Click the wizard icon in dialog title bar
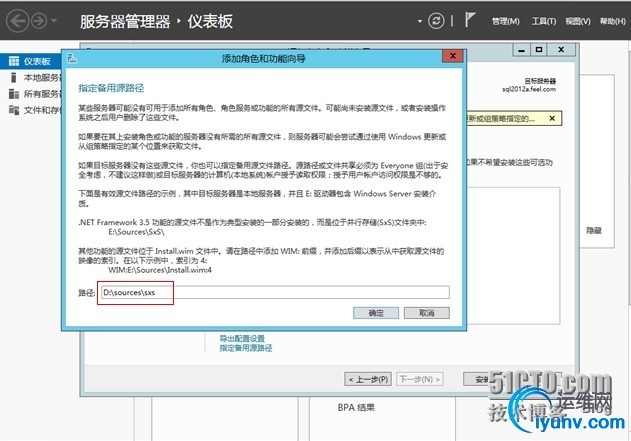The image size is (631, 441). pos(72,58)
